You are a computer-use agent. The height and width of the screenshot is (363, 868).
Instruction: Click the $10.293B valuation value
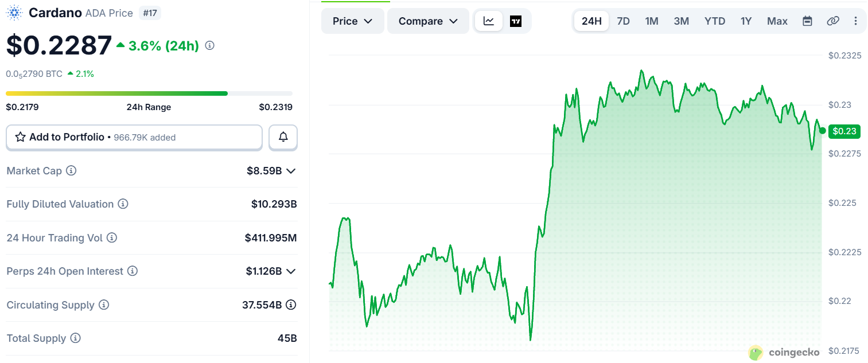coord(274,204)
